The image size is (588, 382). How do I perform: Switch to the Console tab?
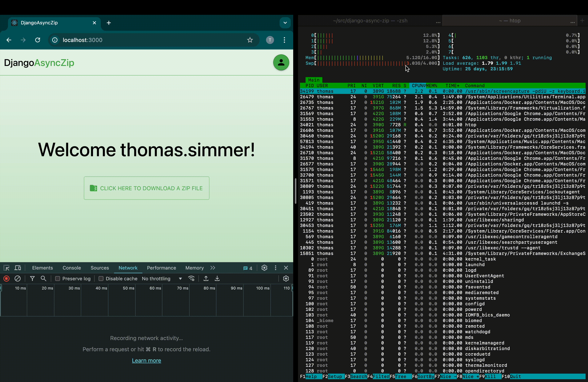72,268
